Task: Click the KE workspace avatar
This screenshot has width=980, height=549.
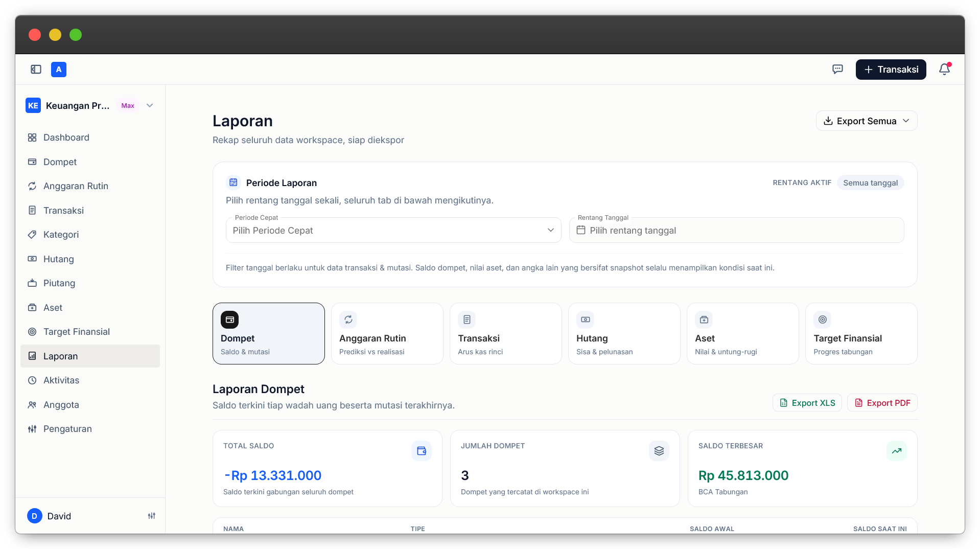Action: (33, 105)
